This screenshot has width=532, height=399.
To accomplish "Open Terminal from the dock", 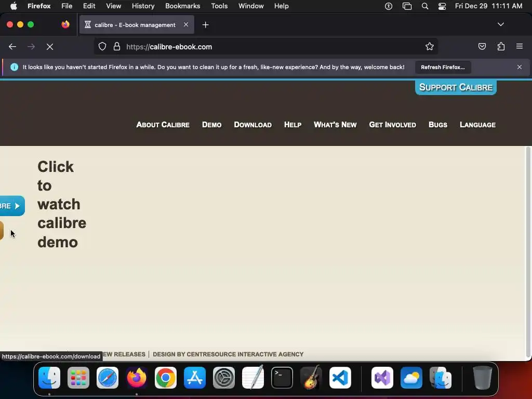I will [x=282, y=378].
